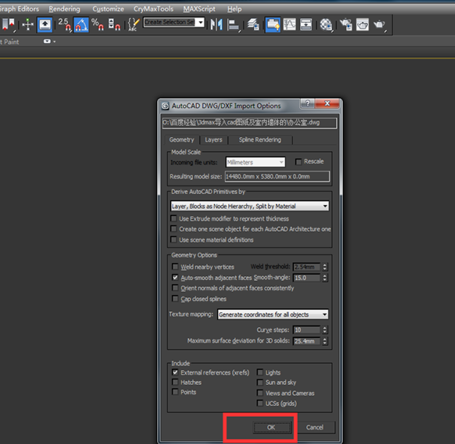The image size is (455, 444).
Task: Uncheck External references (xrefs)
Action: [x=175, y=372]
